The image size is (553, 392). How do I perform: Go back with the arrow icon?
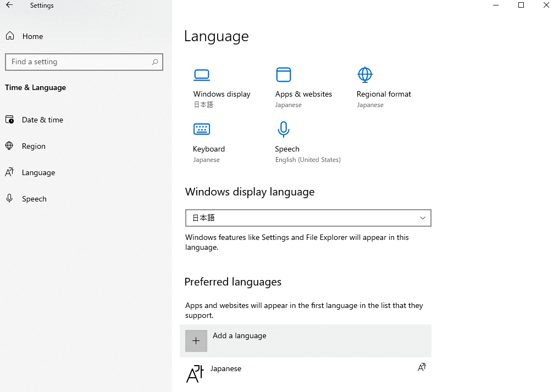click(9, 5)
